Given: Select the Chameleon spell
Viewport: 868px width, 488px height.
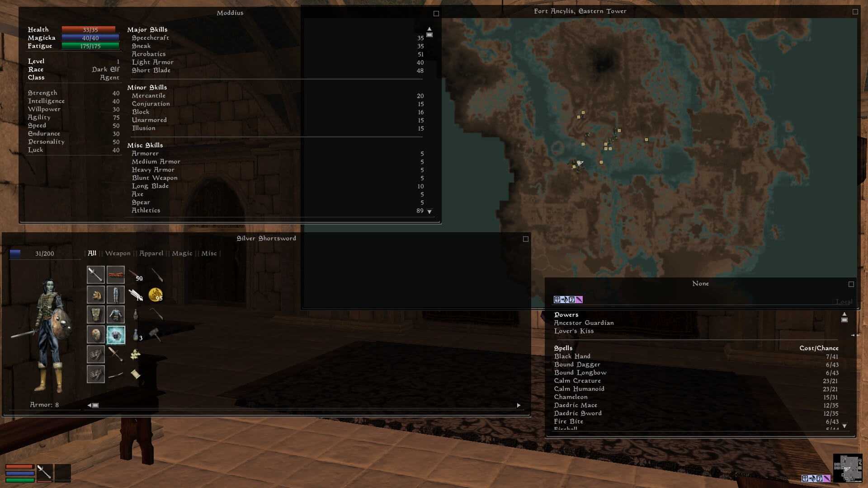Looking at the screenshot, I should [571, 397].
